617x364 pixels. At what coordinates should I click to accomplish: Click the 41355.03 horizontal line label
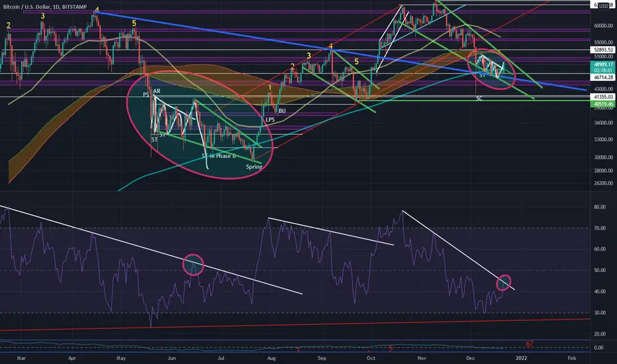(603, 97)
